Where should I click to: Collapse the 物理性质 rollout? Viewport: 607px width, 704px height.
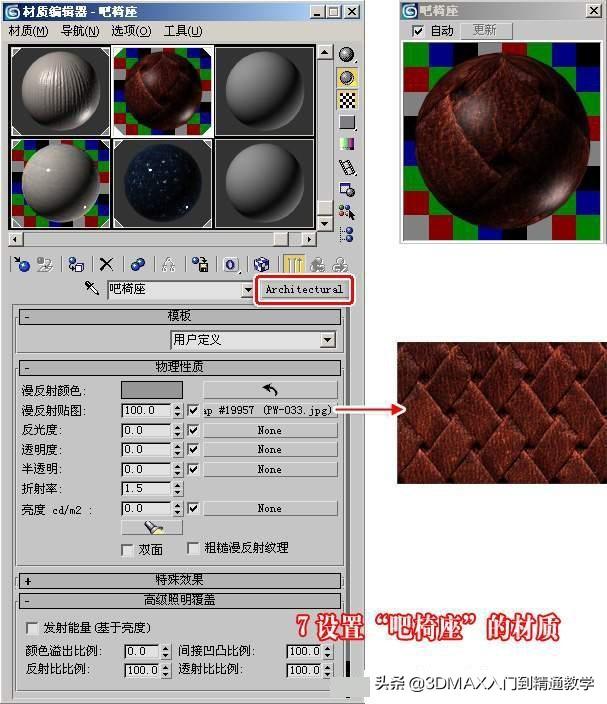(180, 367)
